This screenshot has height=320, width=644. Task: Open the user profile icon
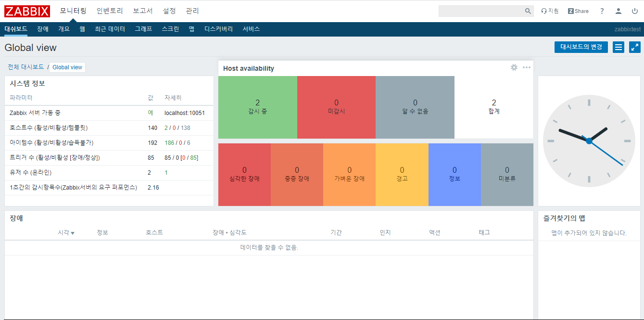(619, 11)
